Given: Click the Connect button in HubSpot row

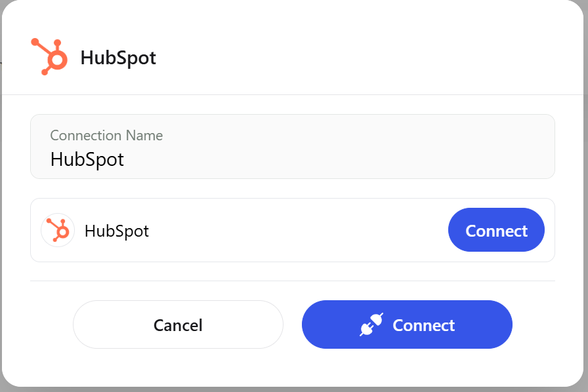Looking at the screenshot, I should [x=496, y=229].
